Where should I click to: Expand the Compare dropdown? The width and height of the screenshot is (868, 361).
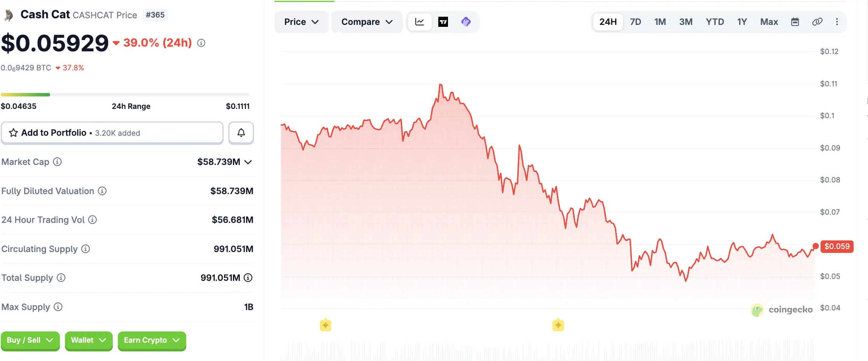coord(367,22)
